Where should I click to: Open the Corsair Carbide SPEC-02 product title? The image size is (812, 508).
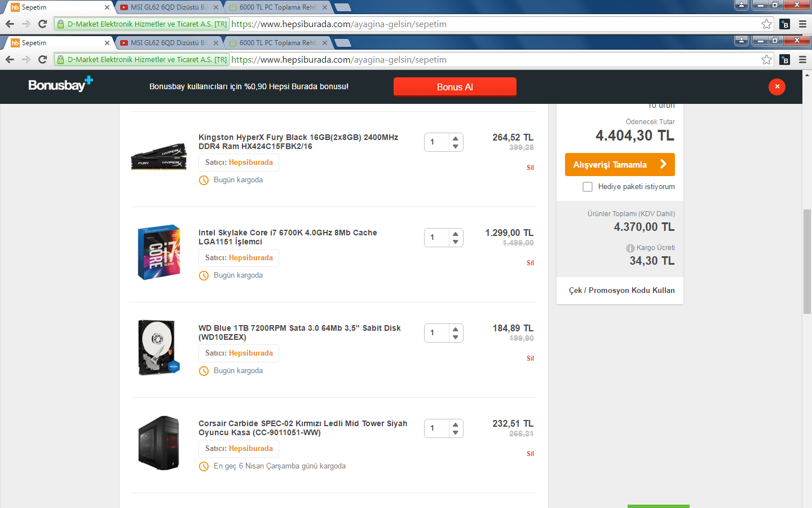(x=303, y=428)
